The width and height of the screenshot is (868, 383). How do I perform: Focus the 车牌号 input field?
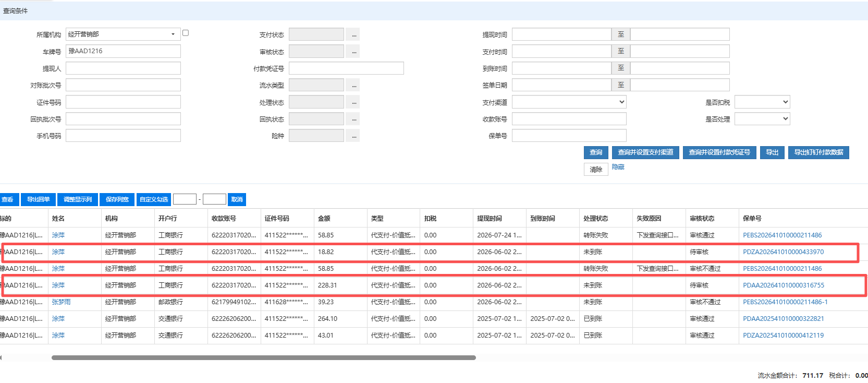tap(123, 51)
